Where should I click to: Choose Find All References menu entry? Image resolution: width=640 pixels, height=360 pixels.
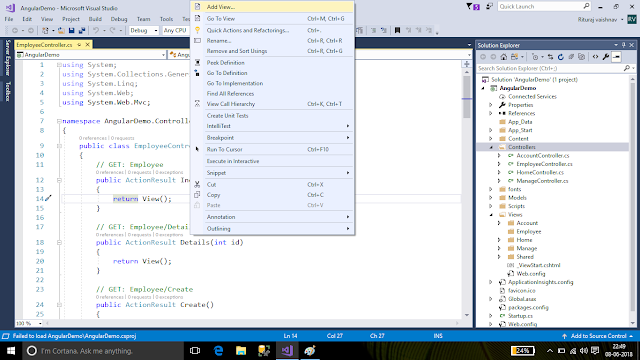(x=272, y=93)
